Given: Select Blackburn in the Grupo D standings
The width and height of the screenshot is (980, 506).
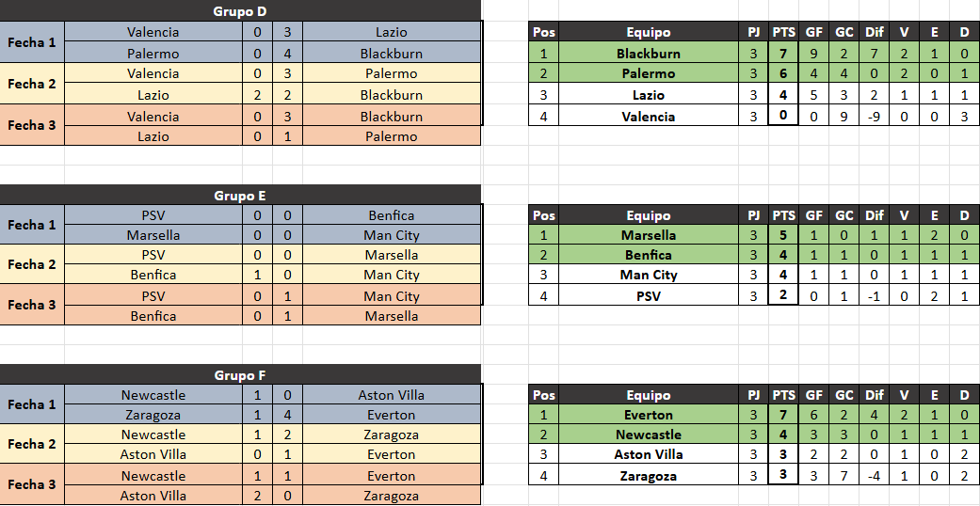Looking at the screenshot, I should pos(648,54).
